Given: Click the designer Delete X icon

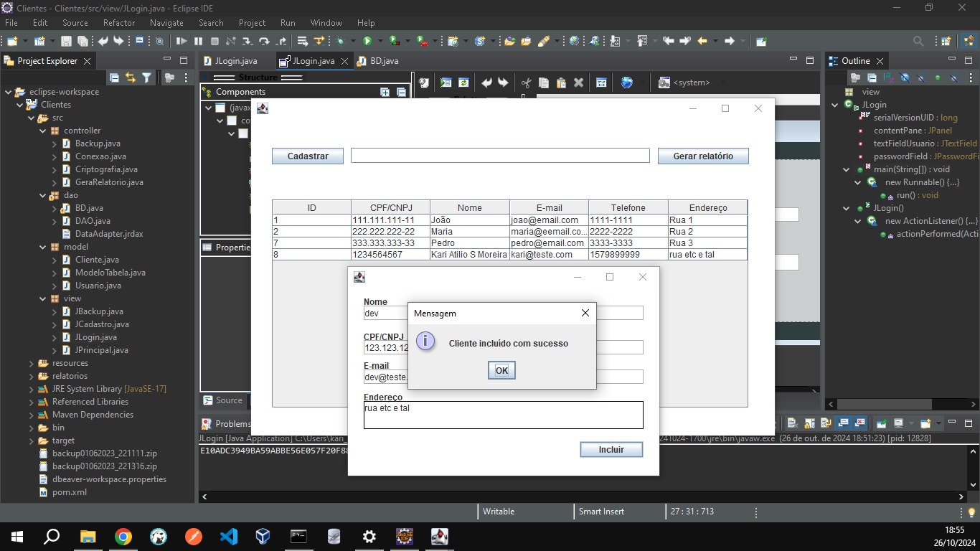Looking at the screenshot, I should [578, 83].
